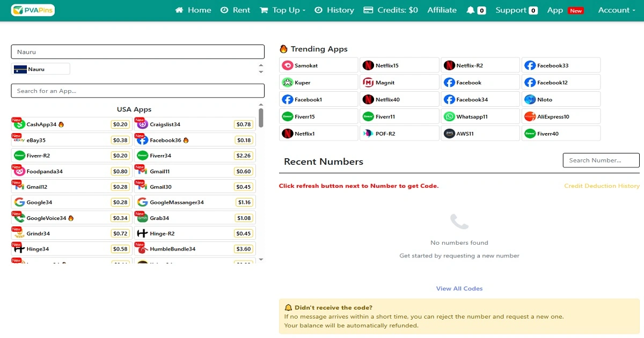Click the PVAPins logo

(33, 10)
